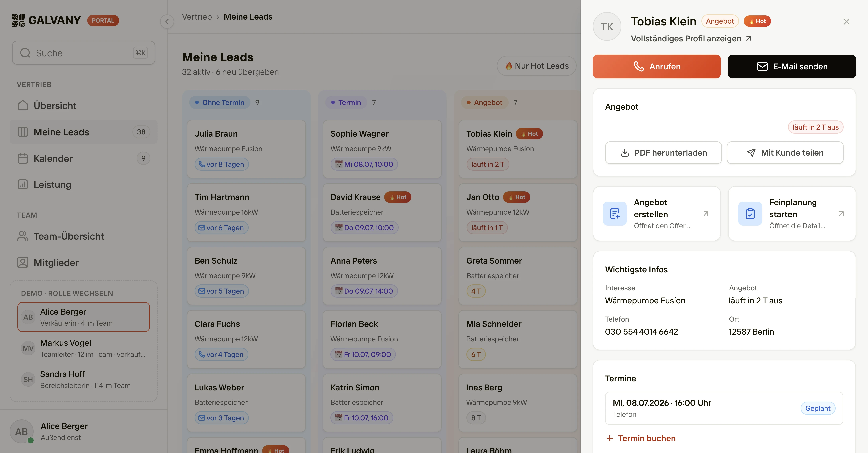
Task: Click the arrow on Feinplanung starten card
Action: tap(841, 214)
